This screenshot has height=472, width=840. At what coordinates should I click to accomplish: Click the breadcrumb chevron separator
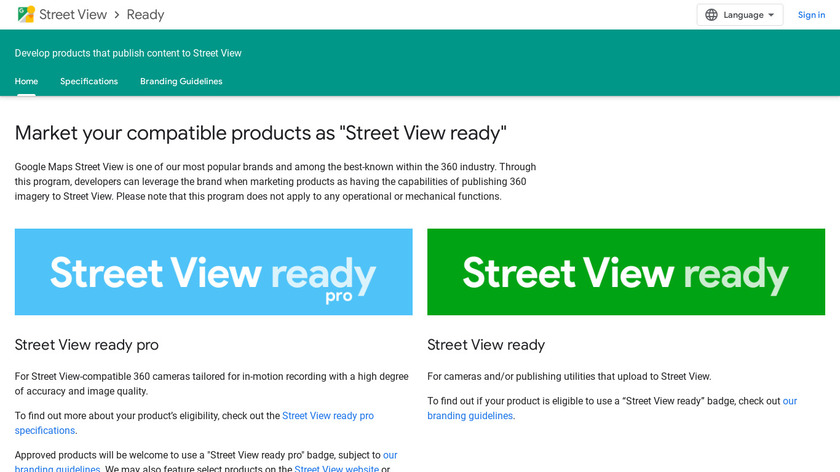[117, 15]
